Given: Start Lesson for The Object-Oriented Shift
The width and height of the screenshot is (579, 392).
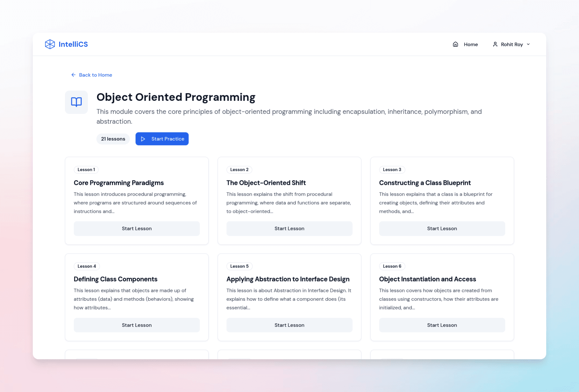Looking at the screenshot, I should pyautogui.click(x=289, y=228).
